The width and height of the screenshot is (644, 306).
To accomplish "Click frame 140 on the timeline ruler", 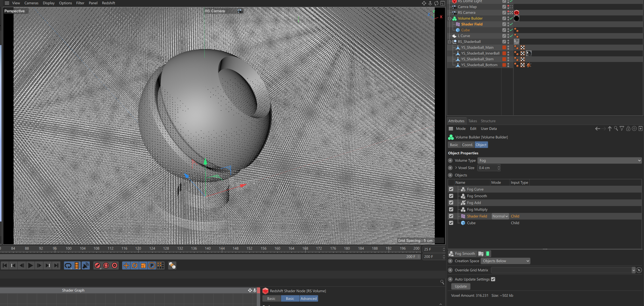I will [207, 248].
